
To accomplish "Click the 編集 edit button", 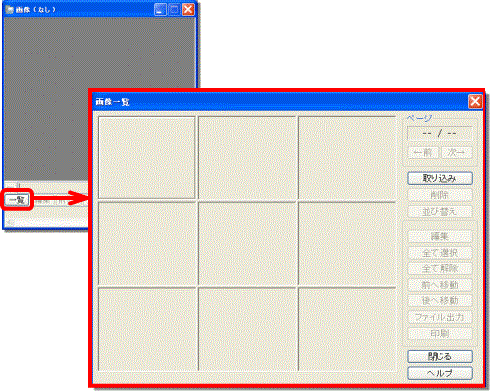I will (x=440, y=236).
